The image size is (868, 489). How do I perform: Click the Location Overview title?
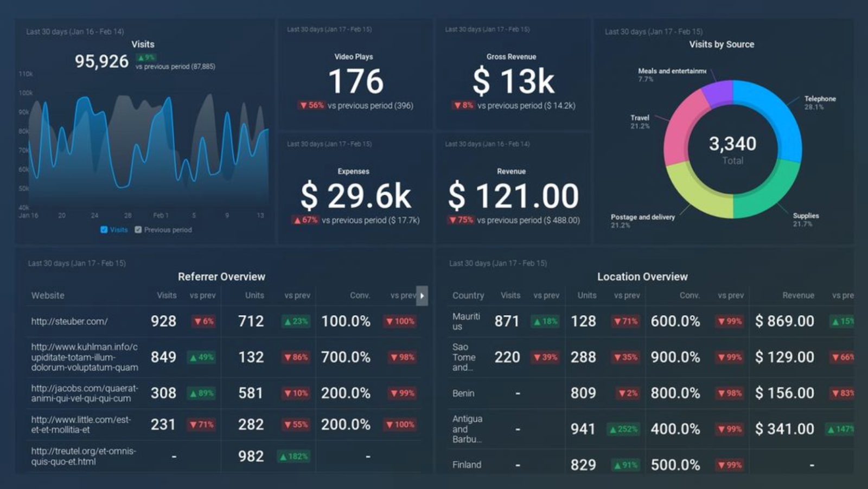pyautogui.click(x=642, y=276)
